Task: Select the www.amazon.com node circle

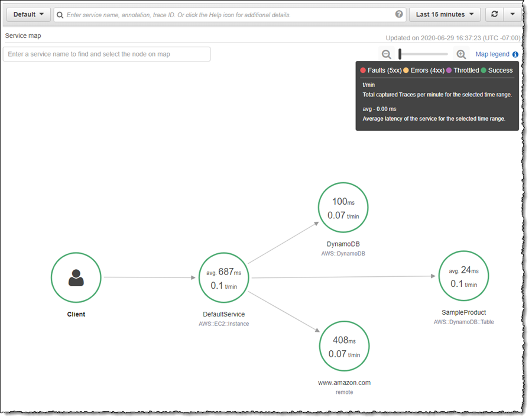Action: pyautogui.click(x=344, y=346)
